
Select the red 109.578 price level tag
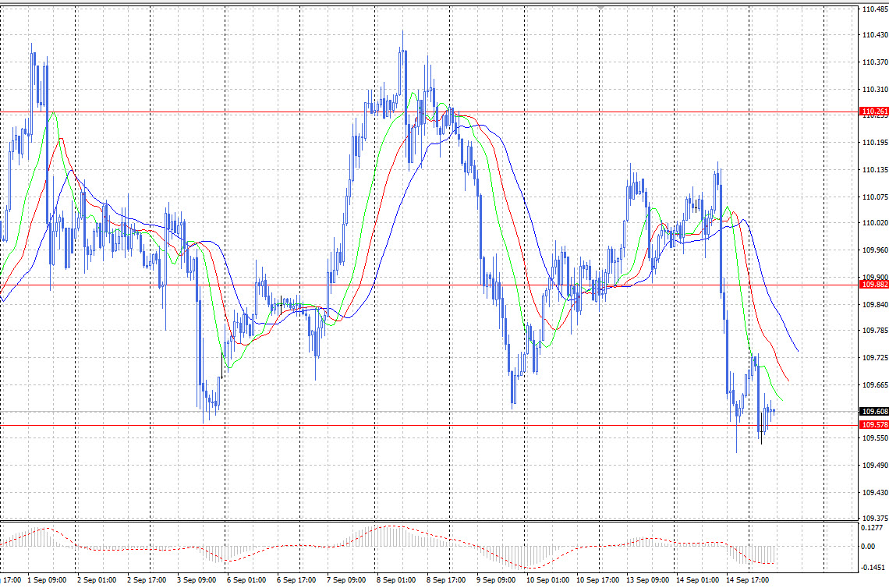[874, 425]
